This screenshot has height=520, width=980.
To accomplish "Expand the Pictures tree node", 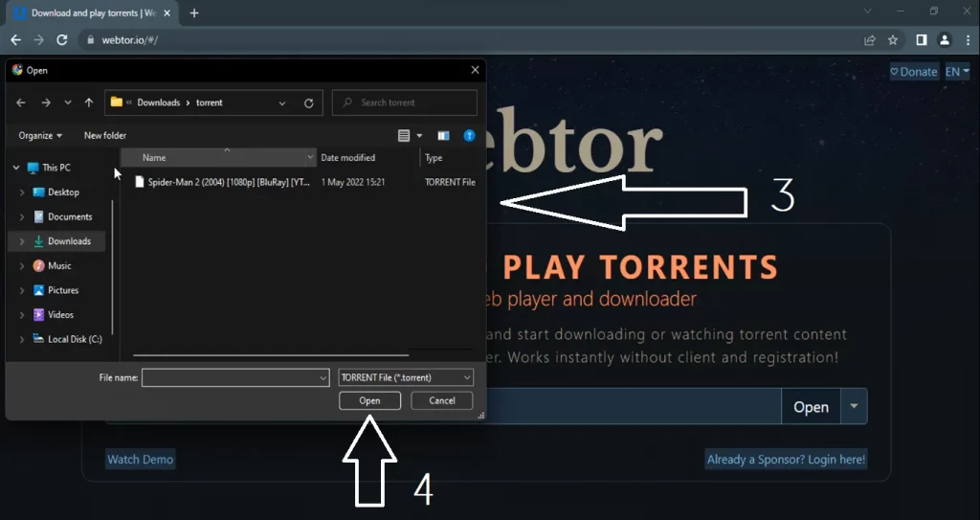I will pyautogui.click(x=22, y=290).
